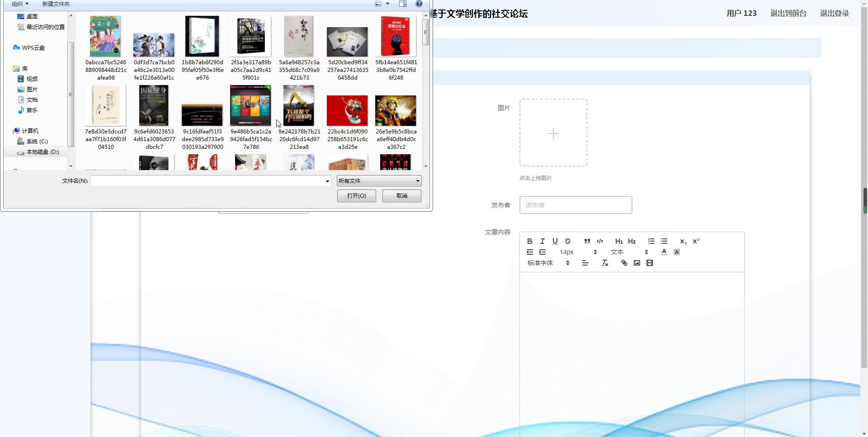This screenshot has height=437, width=868.
Task: Toggle bold formatting in article editor
Action: (529, 241)
